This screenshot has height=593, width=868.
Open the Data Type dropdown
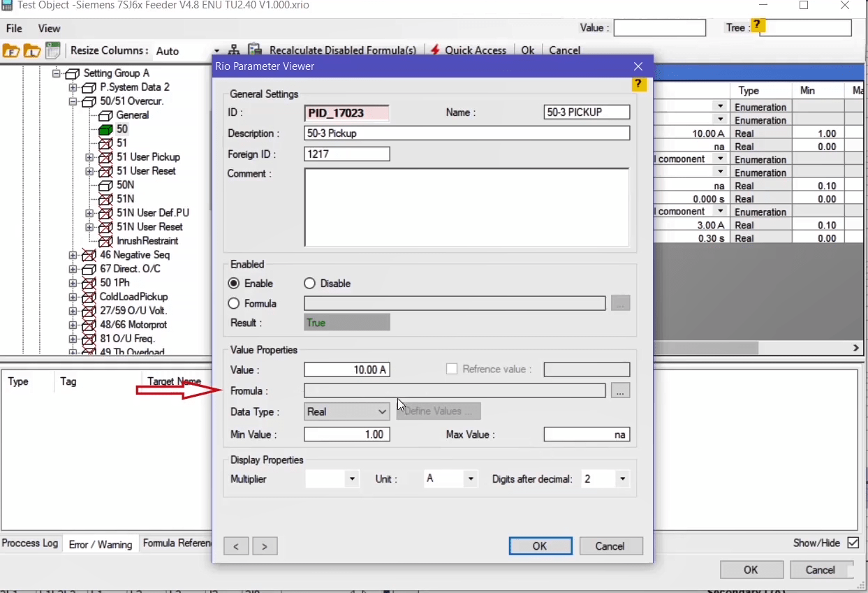346,412
